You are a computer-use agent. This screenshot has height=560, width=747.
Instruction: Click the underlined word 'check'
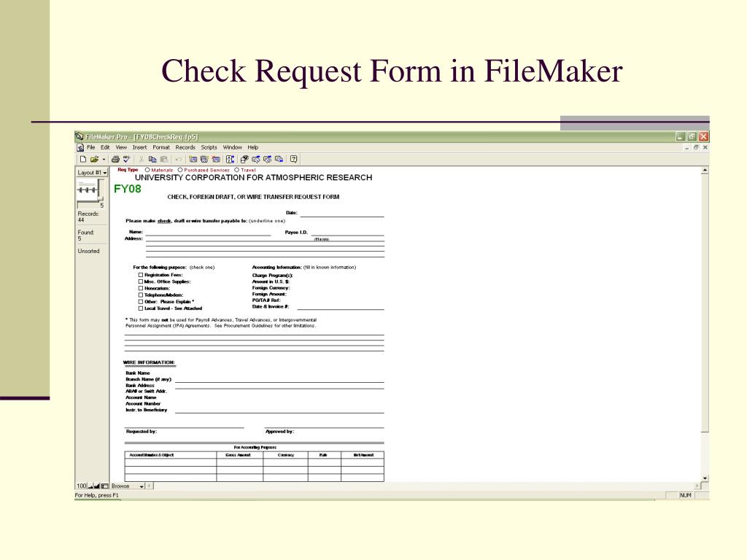click(x=164, y=221)
